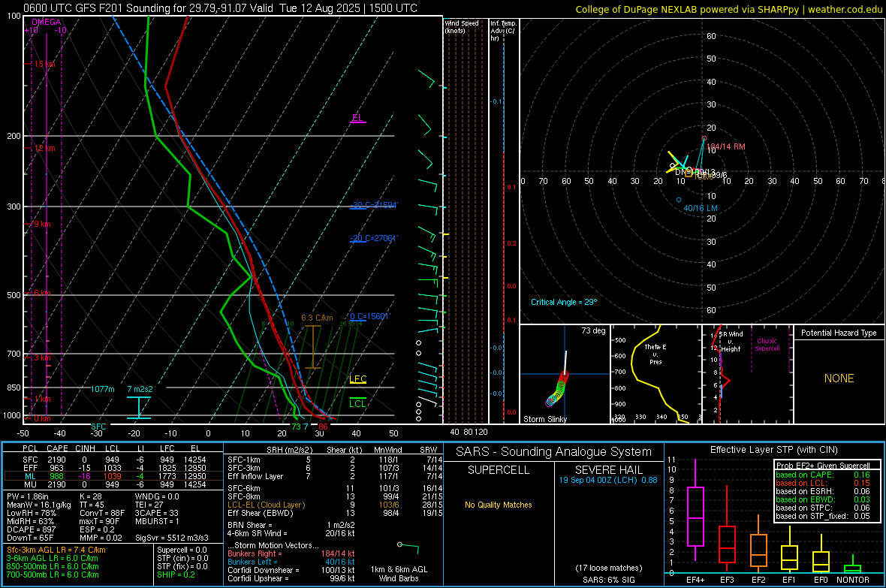Click the LCL-EL (Cloud Layer) row
Screen dimensions: 886x588
click(333, 505)
